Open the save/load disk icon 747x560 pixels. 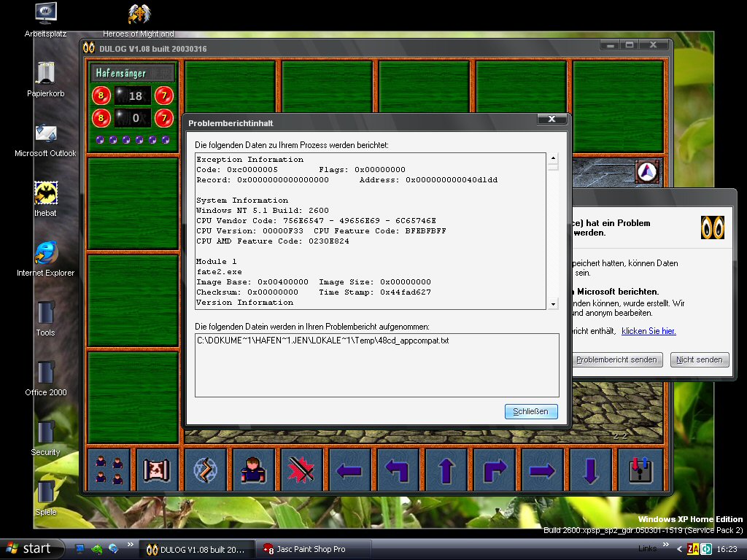[x=640, y=470]
